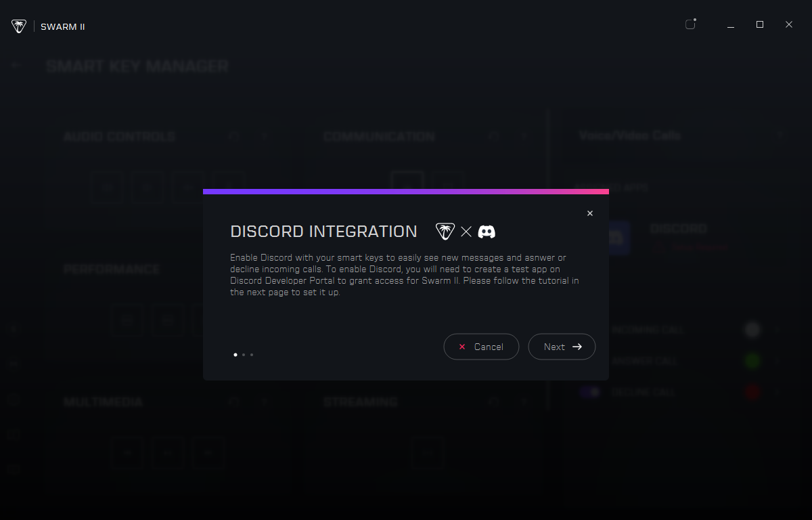Viewport: 812px width, 520px height.
Task: Open the red Decline Call color swatch
Action: (752, 392)
